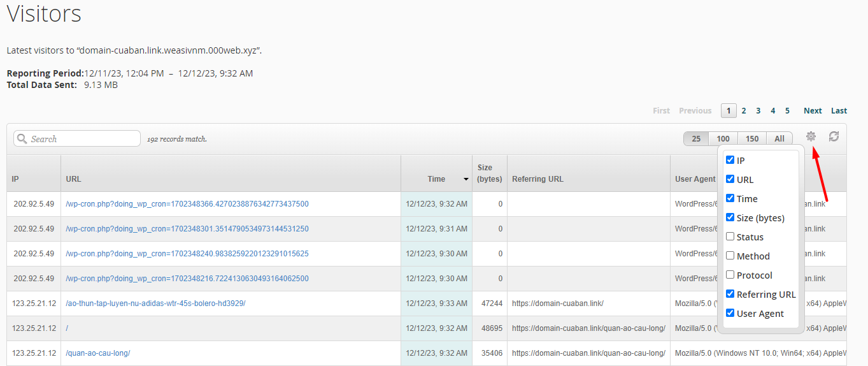Click size value 35406

click(x=492, y=353)
